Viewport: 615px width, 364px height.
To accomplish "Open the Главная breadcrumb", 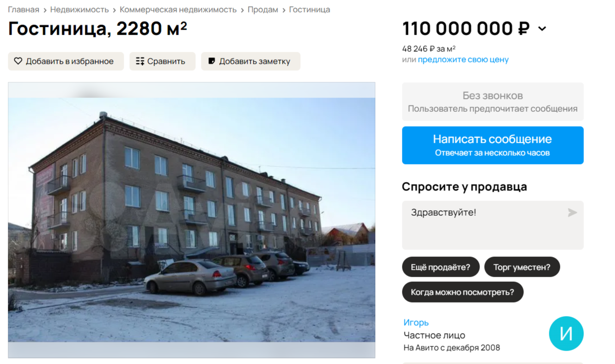I will tap(24, 10).
